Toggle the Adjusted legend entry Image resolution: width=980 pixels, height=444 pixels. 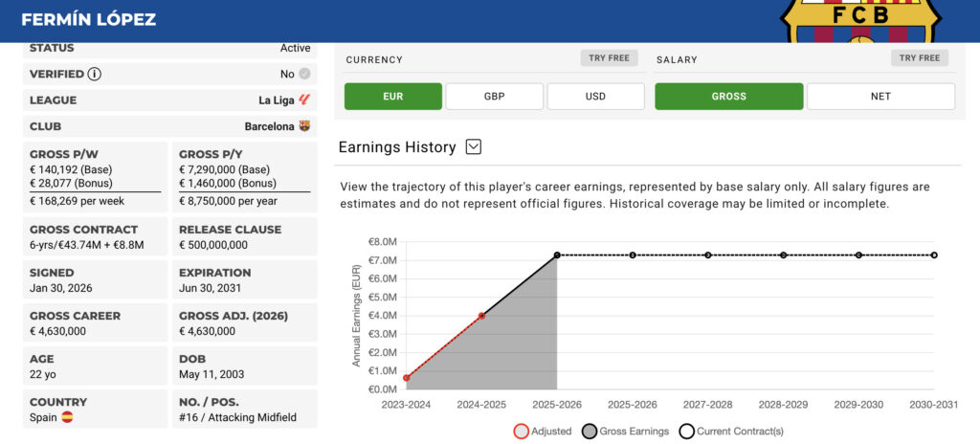(544, 432)
